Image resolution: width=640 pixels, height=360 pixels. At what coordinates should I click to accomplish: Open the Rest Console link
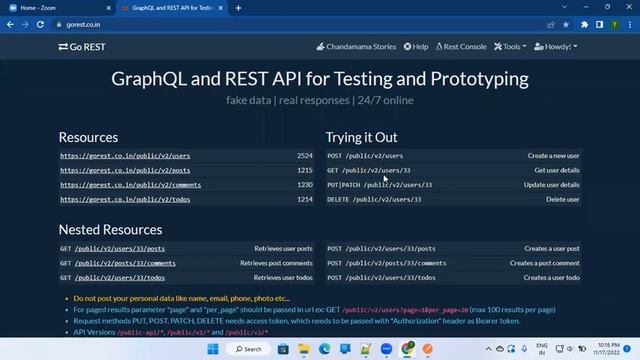pyautogui.click(x=461, y=47)
